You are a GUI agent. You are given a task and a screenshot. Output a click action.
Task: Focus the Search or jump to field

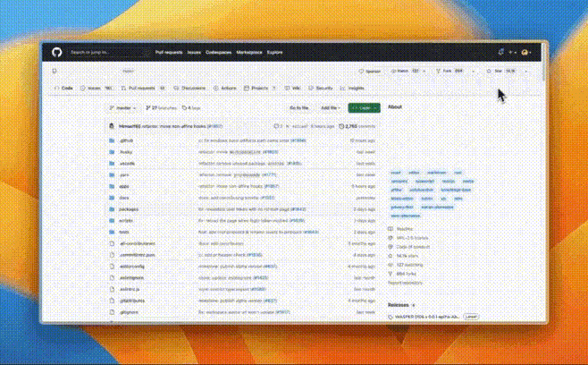click(110, 52)
